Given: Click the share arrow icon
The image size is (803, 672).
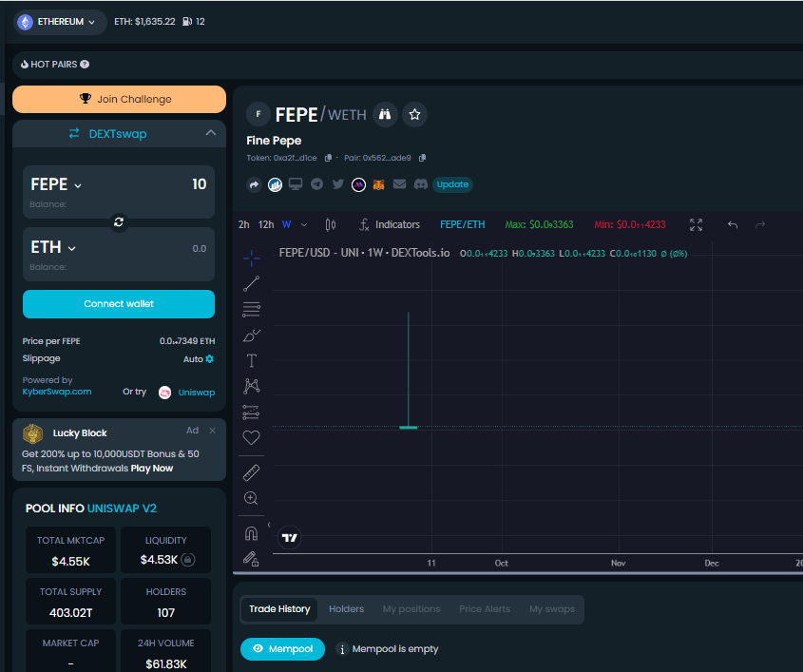Looking at the screenshot, I should coord(254,184).
